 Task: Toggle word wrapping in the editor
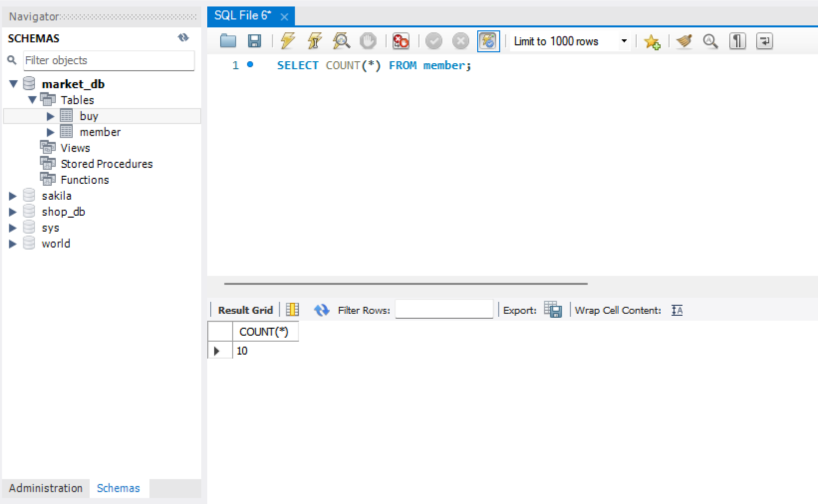(764, 41)
